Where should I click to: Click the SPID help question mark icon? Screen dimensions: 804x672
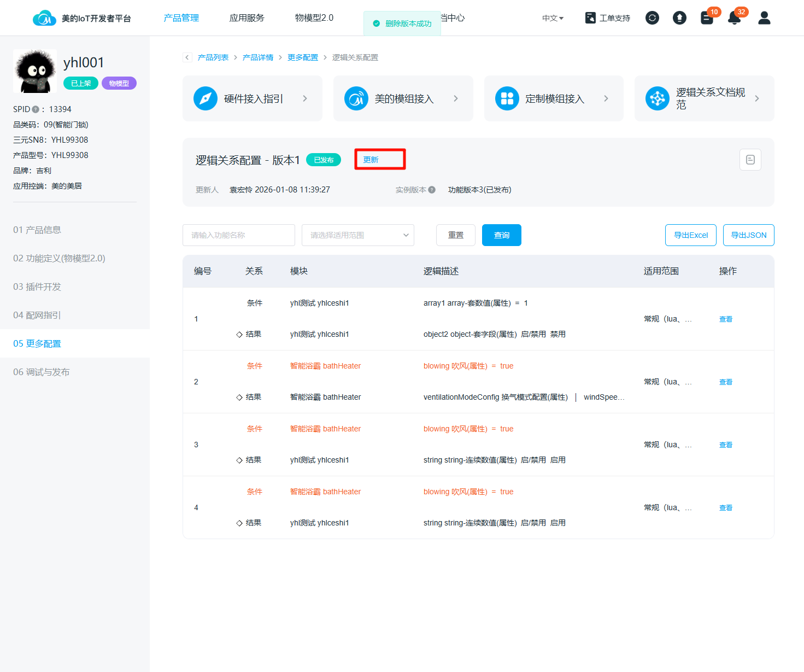(x=36, y=109)
